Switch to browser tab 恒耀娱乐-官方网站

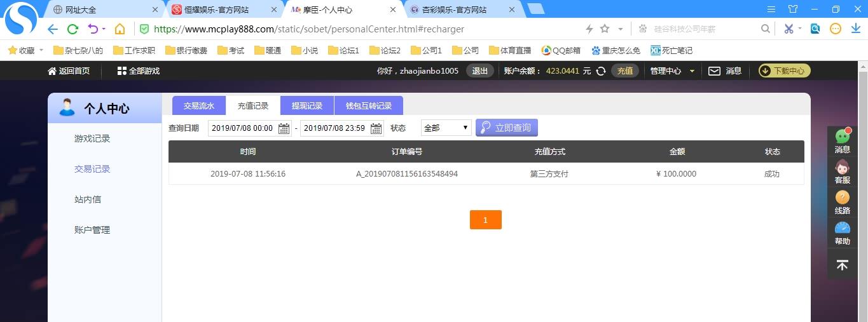tap(223, 10)
